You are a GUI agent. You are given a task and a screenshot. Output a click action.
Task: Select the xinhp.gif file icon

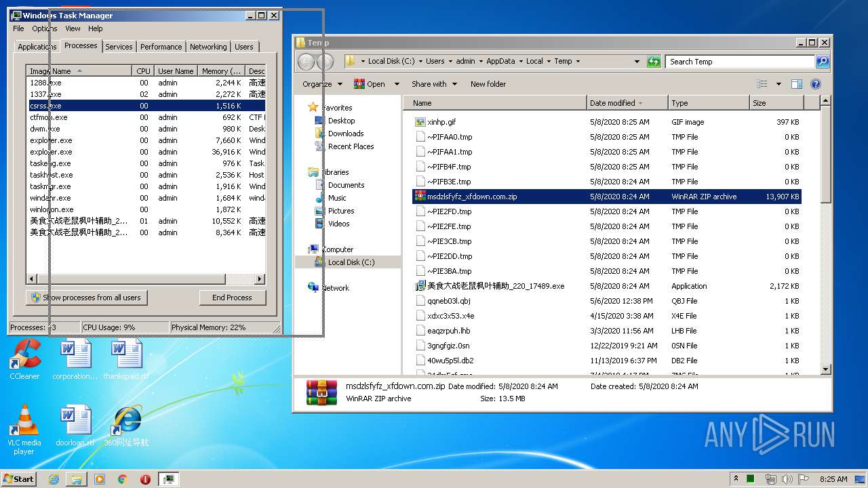[x=420, y=122]
